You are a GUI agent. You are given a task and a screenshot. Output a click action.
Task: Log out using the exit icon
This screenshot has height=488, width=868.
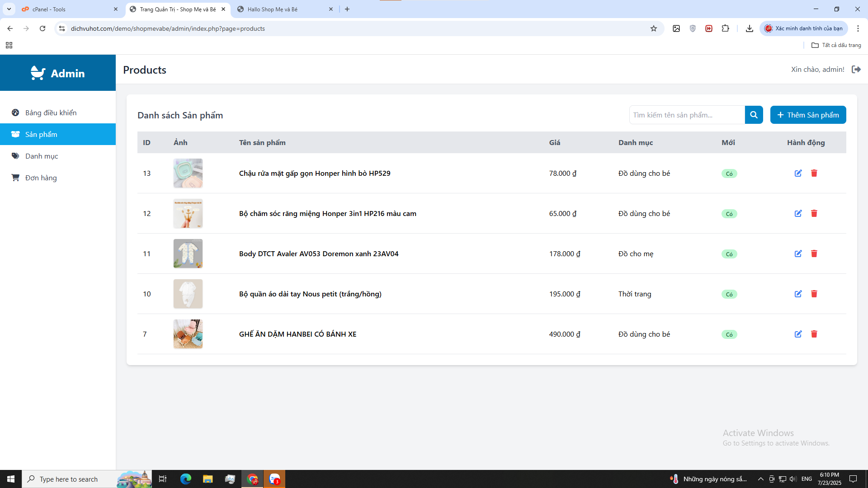(856, 69)
